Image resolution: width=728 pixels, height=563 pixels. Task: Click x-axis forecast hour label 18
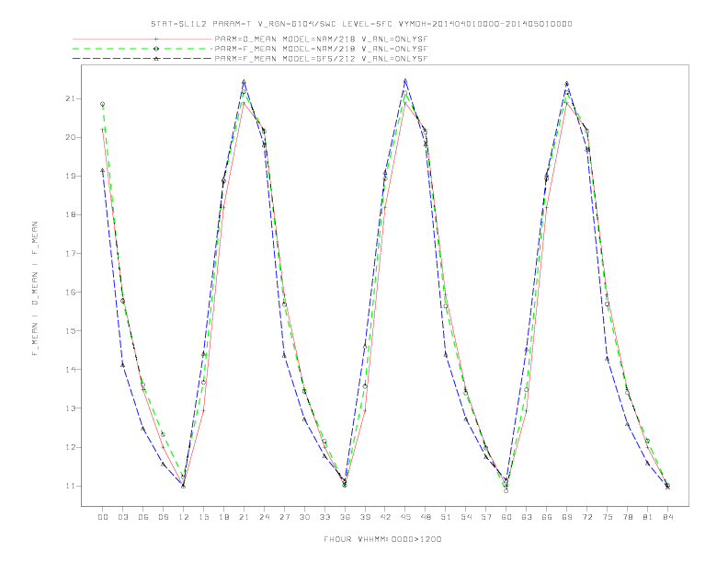[x=223, y=517]
